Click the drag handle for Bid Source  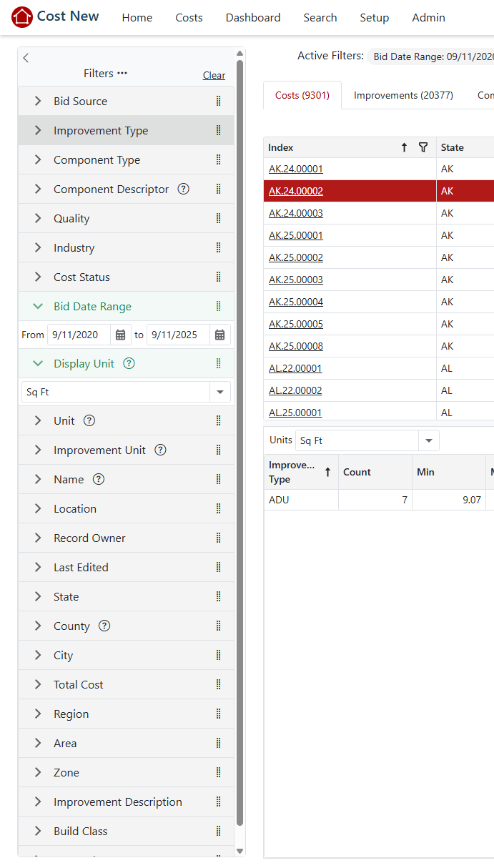click(219, 102)
